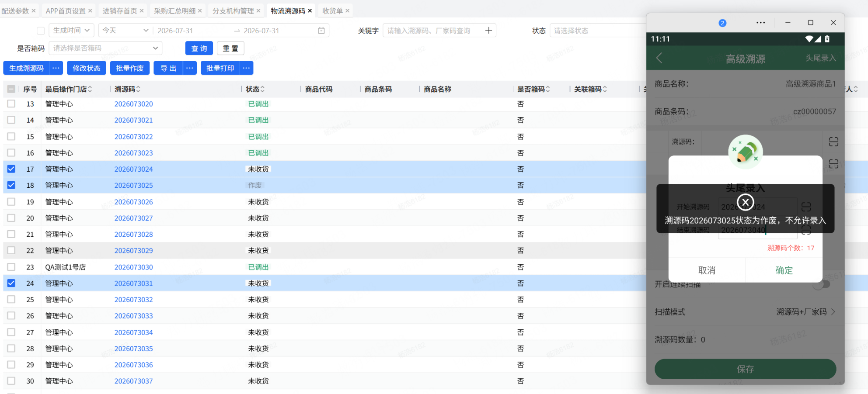Image resolution: width=868 pixels, height=394 pixels.
Task: Dismiss the error toast X icon
Action: [x=746, y=202]
